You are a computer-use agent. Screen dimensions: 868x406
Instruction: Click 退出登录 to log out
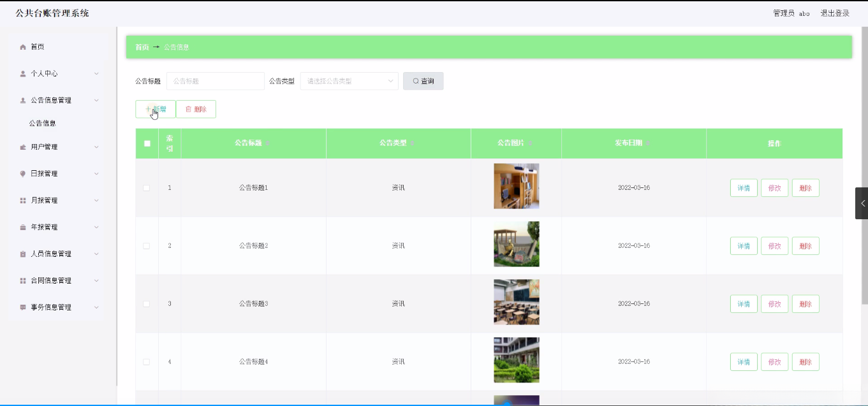point(835,13)
